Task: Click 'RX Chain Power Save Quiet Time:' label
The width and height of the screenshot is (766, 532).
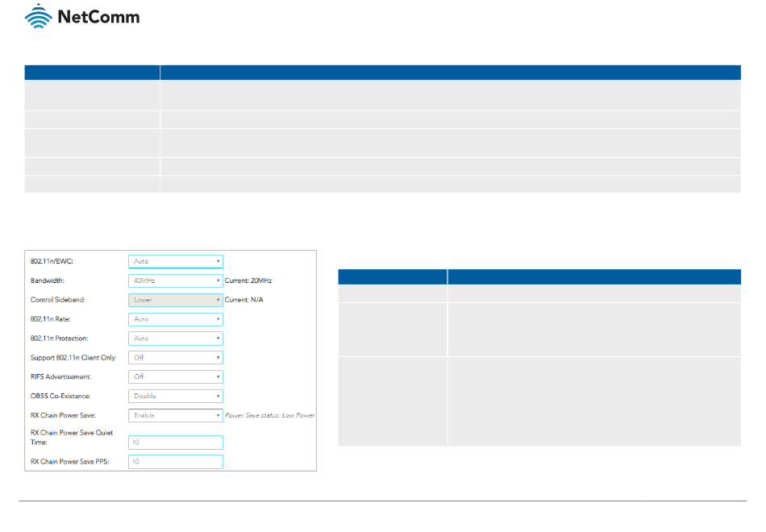Action: (x=72, y=438)
